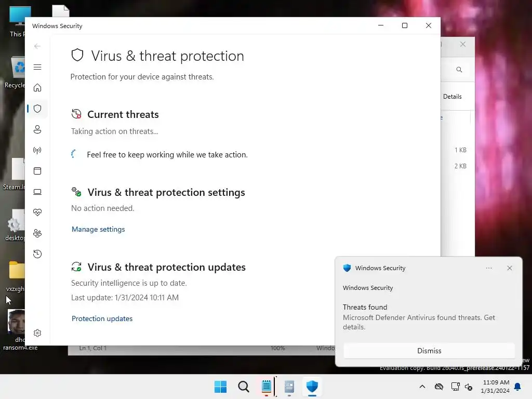Screen dimensions: 532x399
Task: Open Firewall & network protection icon
Action: click(x=37, y=150)
